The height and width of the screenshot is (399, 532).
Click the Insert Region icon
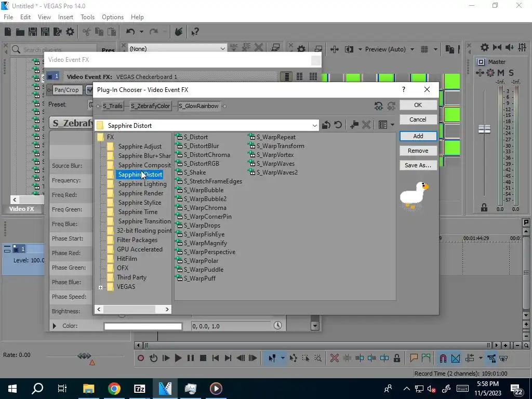point(426,358)
